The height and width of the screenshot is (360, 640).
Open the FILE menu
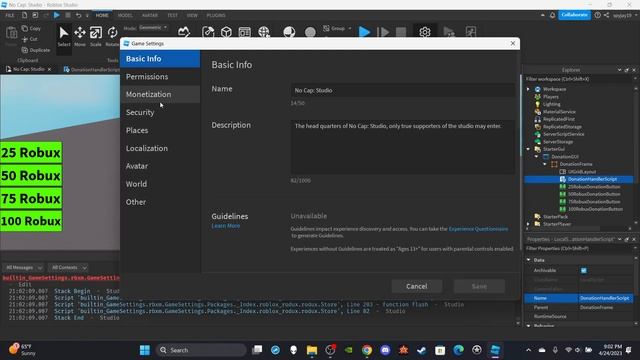coord(10,16)
